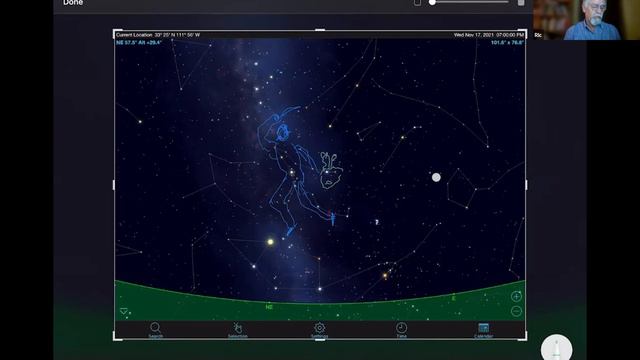
Task: Click the Moon disc in the sky
Action: [436, 177]
